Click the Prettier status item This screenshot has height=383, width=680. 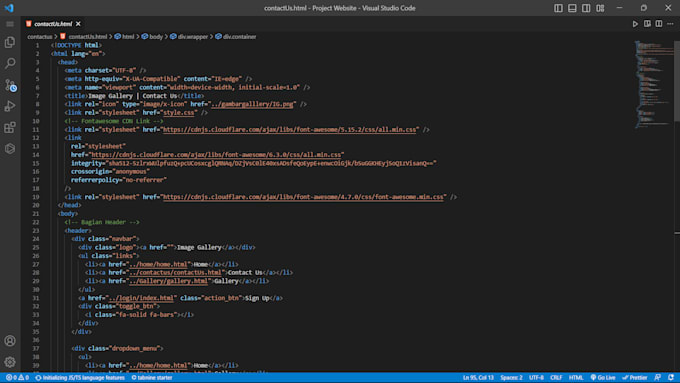634,378
